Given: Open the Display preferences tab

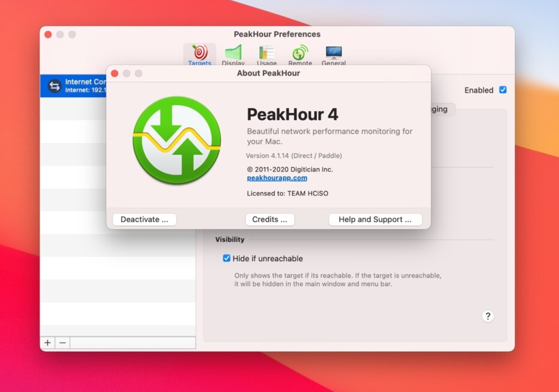Looking at the screenshot, I should [233, 54].
